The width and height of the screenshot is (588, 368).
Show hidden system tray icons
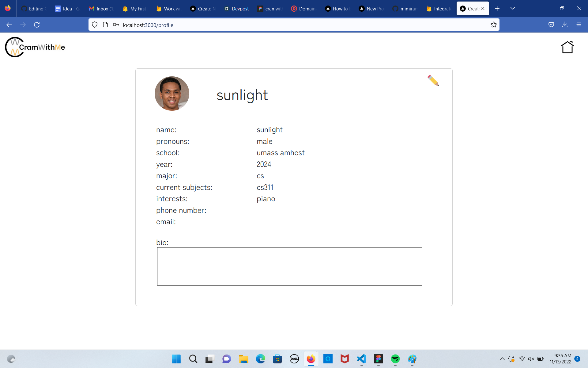[502, 359]
